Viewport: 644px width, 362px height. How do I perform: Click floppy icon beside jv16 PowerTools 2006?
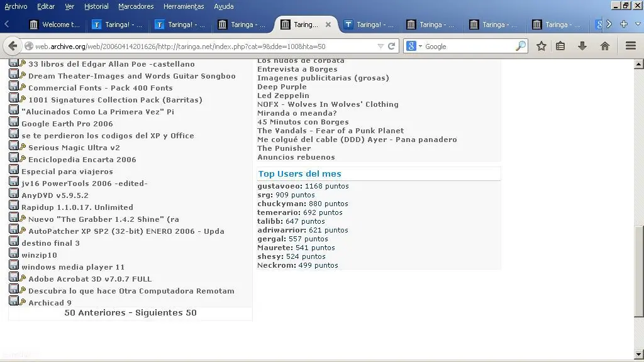[14, 182]
